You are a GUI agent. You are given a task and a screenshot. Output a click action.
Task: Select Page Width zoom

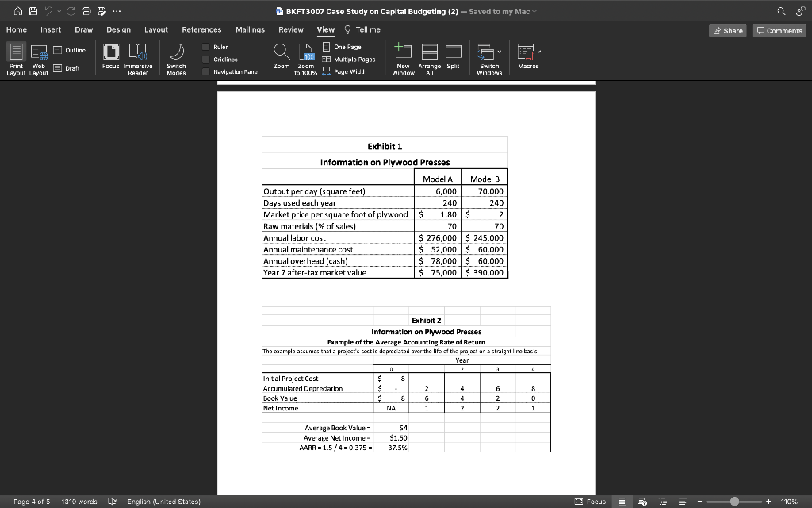pyautogui.click(x=344, y=72)
